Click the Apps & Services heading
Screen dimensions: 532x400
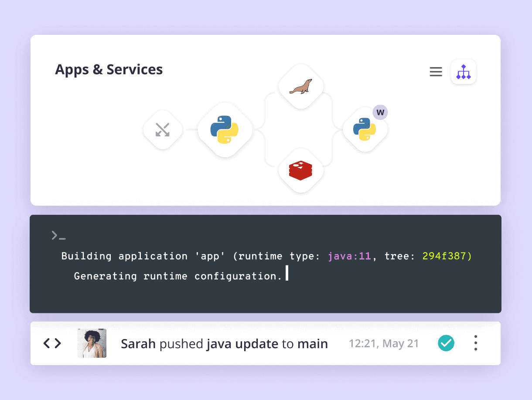point(109,70)
